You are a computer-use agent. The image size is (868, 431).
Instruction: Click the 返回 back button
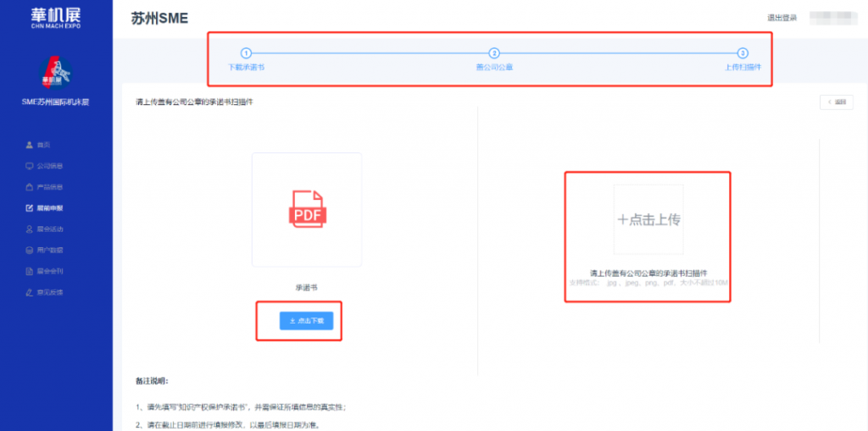837,102
